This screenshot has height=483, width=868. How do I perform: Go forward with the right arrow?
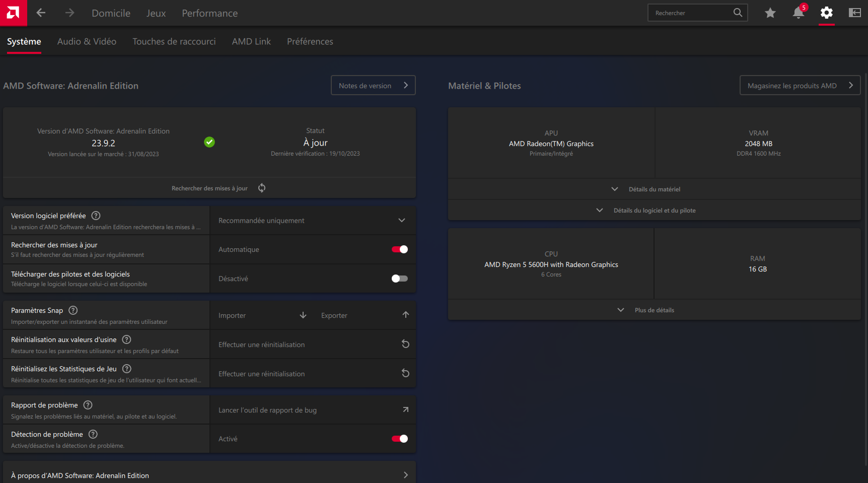(69, 13)
